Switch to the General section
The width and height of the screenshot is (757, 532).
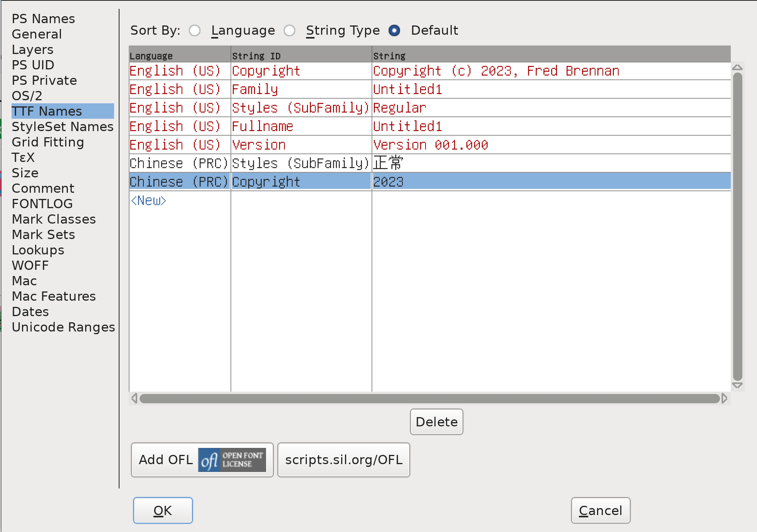point(37,34)
